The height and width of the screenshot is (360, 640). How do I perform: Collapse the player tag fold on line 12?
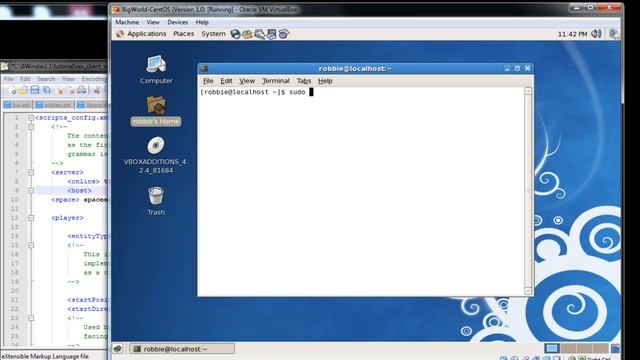coord(31,218)
